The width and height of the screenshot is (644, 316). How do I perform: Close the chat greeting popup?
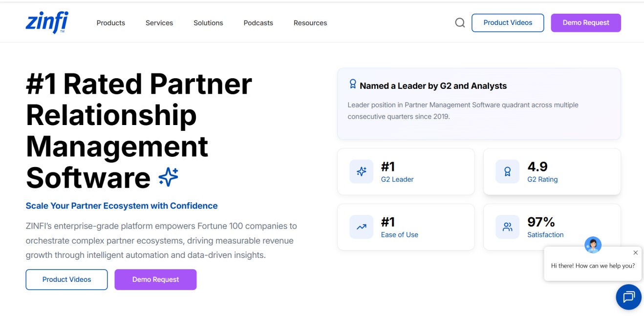point(635,253)
